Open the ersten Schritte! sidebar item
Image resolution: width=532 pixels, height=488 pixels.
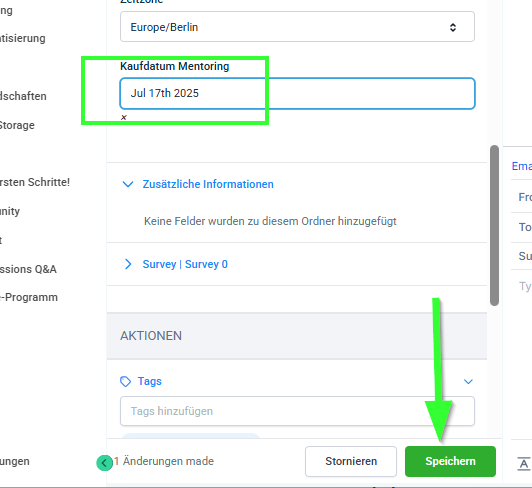click(35, 182)
